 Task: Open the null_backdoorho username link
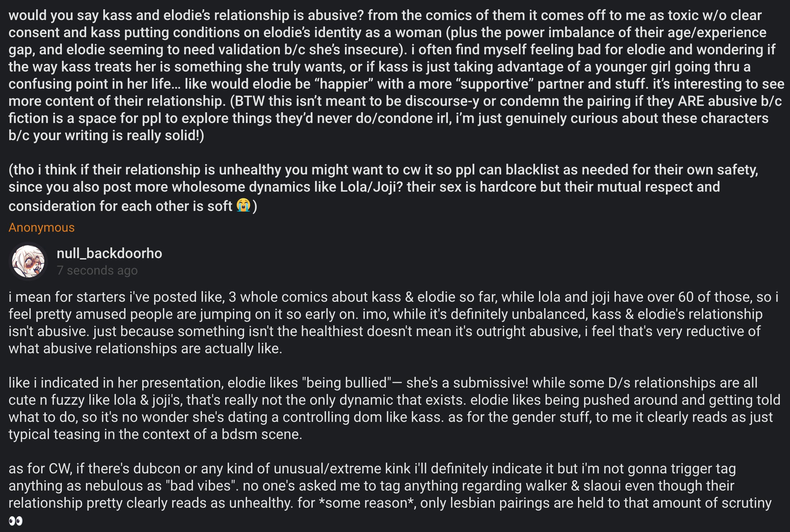coord(109,253)
